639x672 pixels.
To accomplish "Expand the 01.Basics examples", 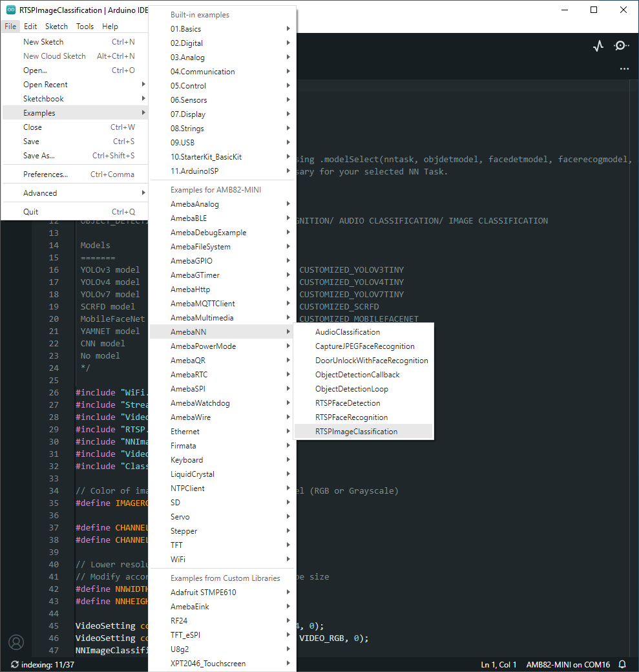I will (x=222, y=28).
